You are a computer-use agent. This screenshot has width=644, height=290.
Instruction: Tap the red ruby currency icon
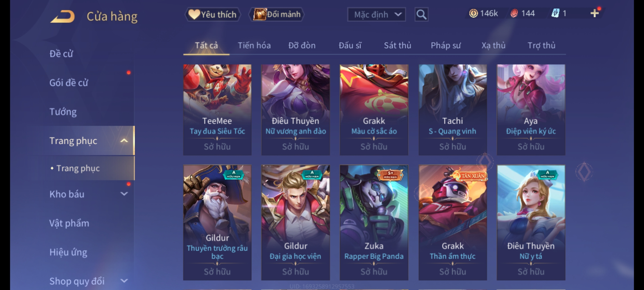coord(514,13)
